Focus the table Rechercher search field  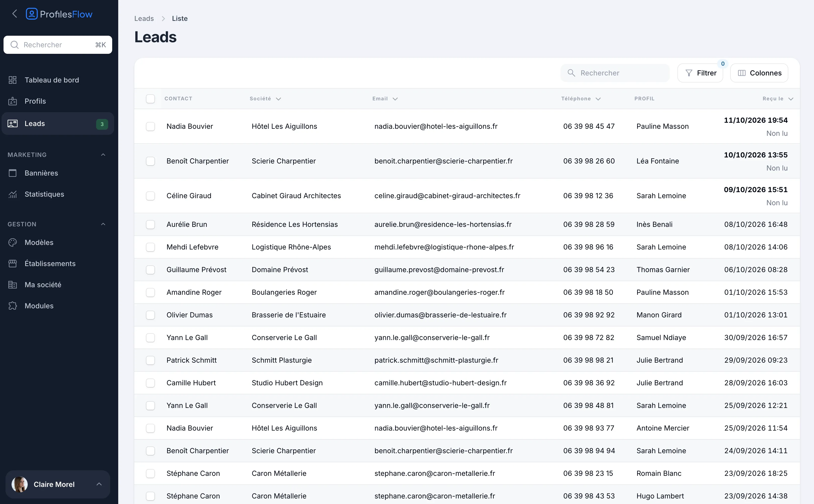tap(615, 73)
